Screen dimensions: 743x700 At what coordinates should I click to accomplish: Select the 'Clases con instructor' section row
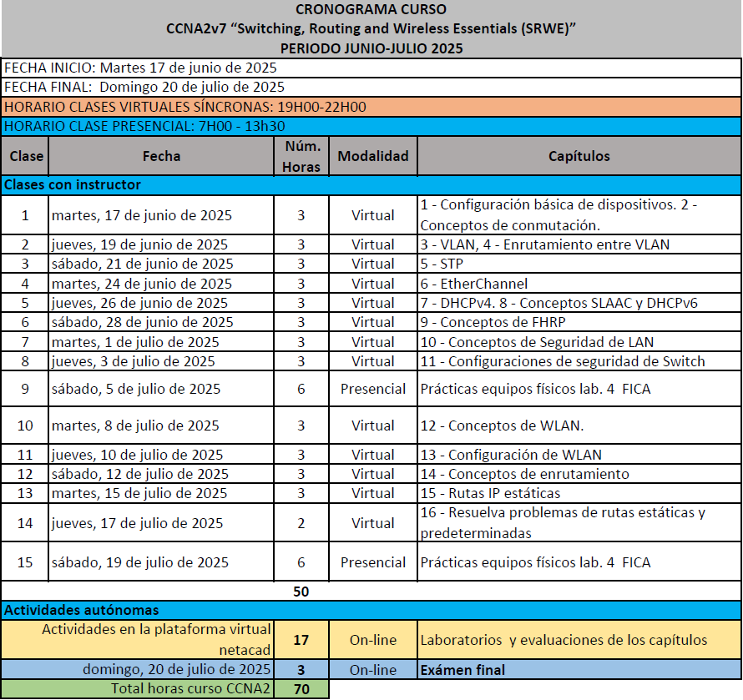(x=371, y=185)
